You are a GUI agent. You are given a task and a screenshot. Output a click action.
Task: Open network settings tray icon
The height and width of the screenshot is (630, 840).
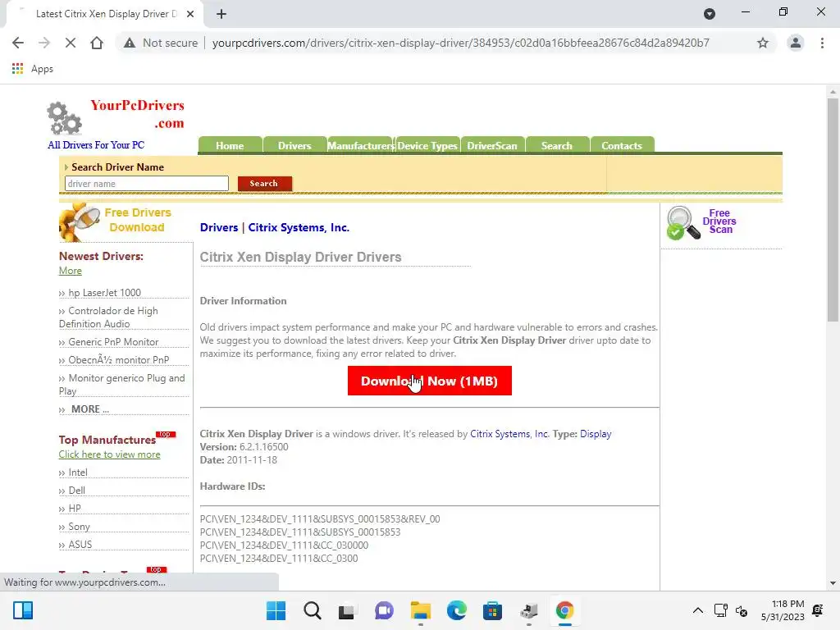point(720,610)
